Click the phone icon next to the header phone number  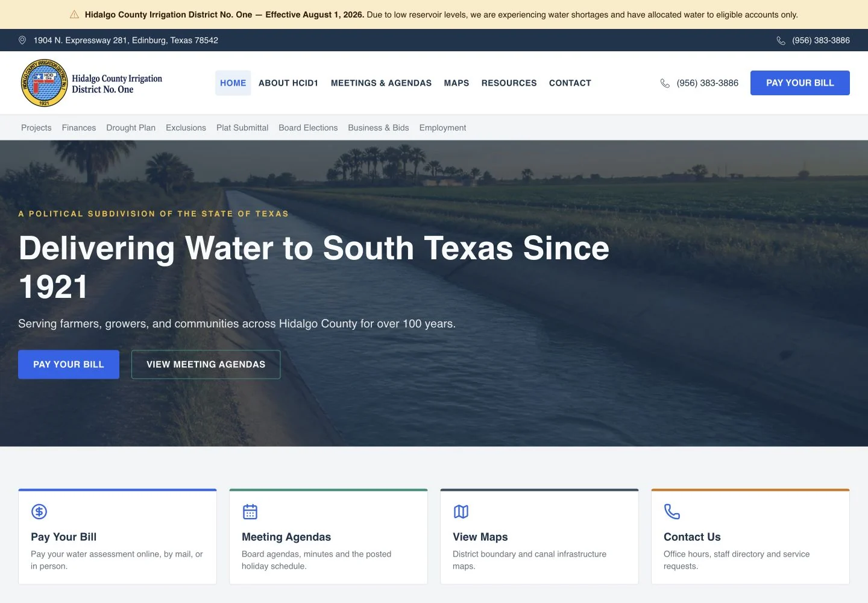tap(665, 83)
